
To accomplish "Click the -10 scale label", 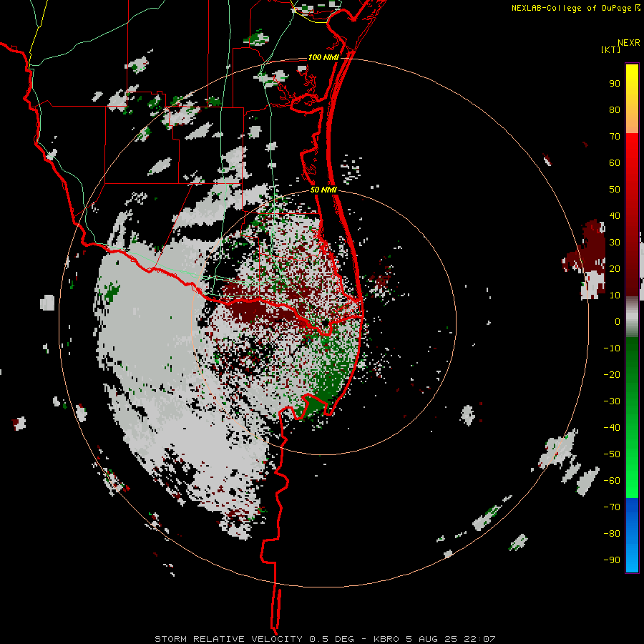I will 612,348.
